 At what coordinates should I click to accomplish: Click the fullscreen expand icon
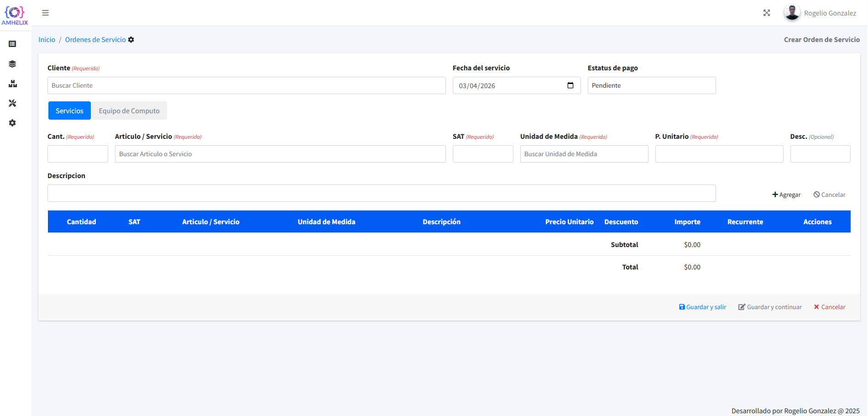tap(766, 13)
